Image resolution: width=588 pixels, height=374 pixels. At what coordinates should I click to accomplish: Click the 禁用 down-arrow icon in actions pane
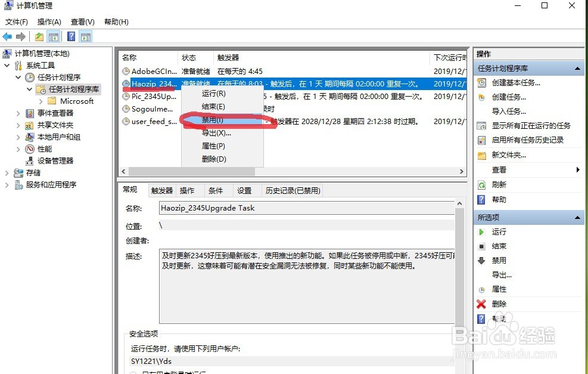481,261
